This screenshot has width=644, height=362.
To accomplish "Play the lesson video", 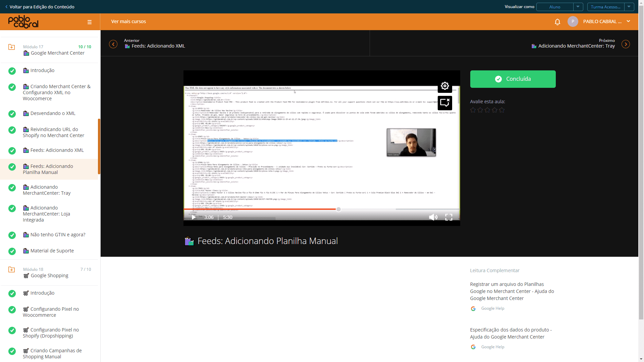I will (194, 217).
